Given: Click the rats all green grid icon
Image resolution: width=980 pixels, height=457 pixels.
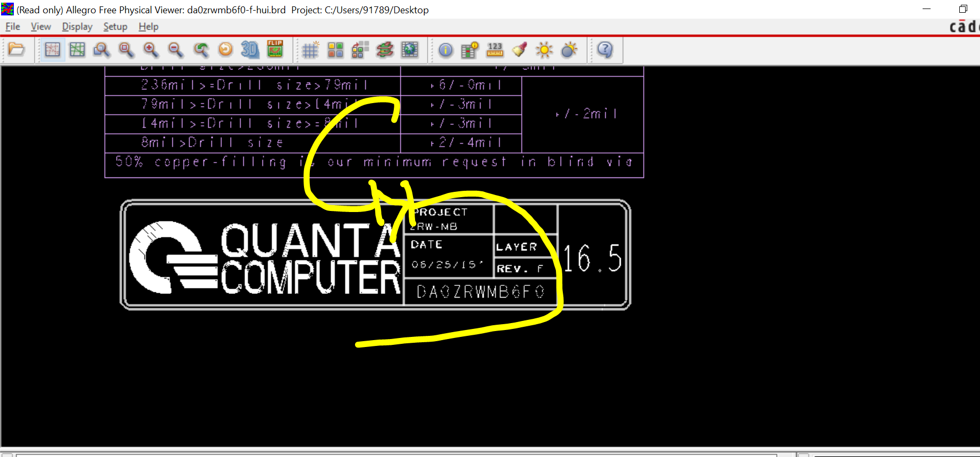Looking at the screenshot, I should click(x=77, y=50).
